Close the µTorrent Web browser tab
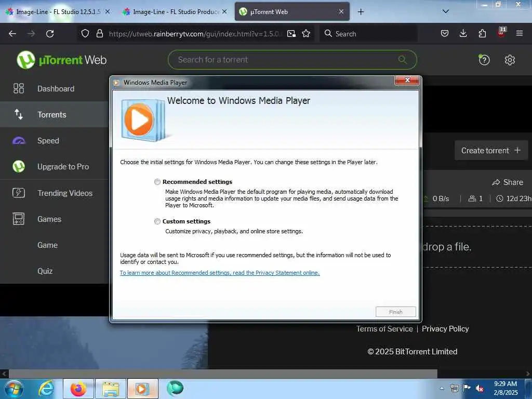The height and width of the screenshot is (399, 532). tap(341, 11)
